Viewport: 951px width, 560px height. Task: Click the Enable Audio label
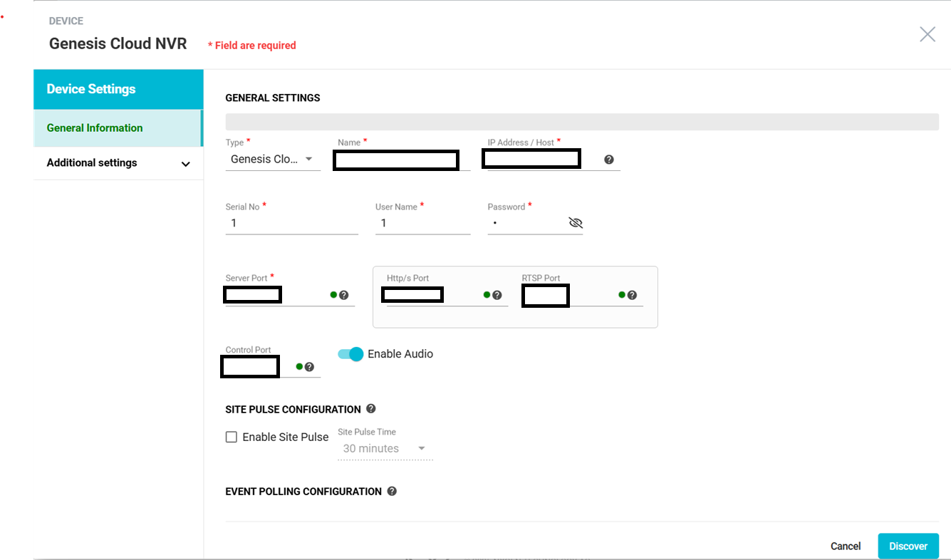pos(400,354)
